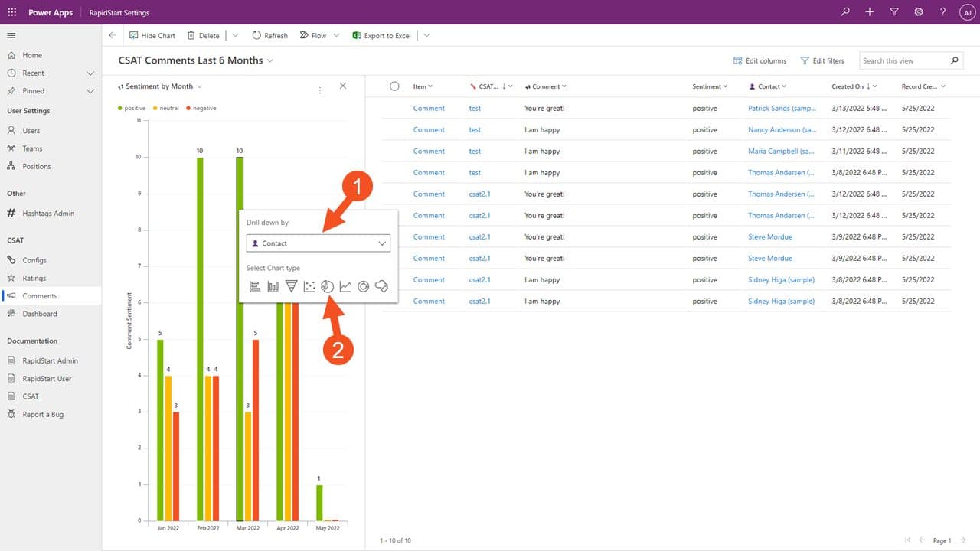Collapse the left navigation hamburger menu
Image resolution: width=980 pixels, height=551 pixels.
pyautogui.click(x=11, y=35)
